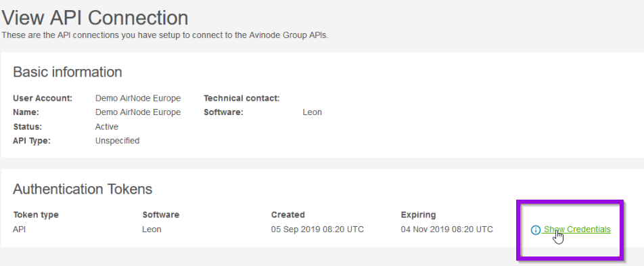This screenshot has width=644, height=266.
Task: Click the Software label in Basic information
Action: click(x=223, y=112)
